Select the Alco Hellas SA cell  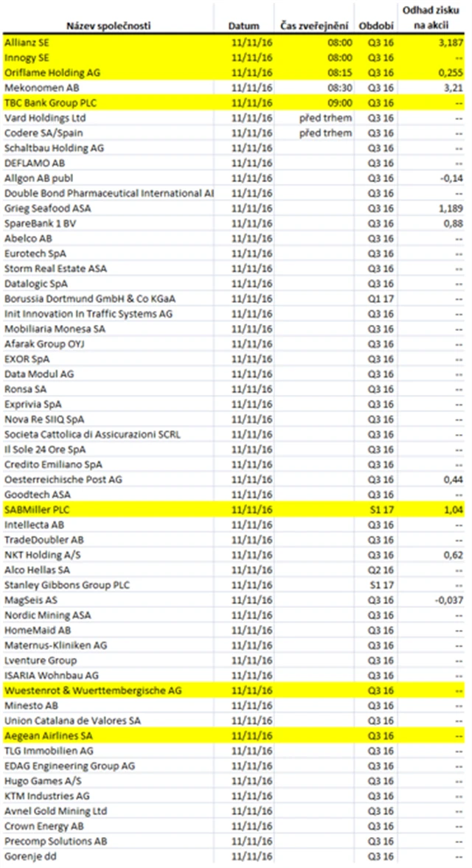[38, 570]
